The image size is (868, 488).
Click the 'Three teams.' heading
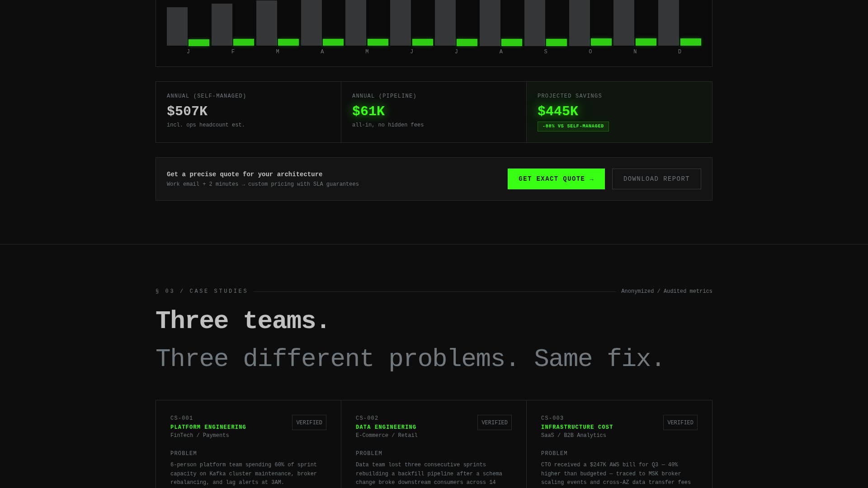(x=242, y=321)
